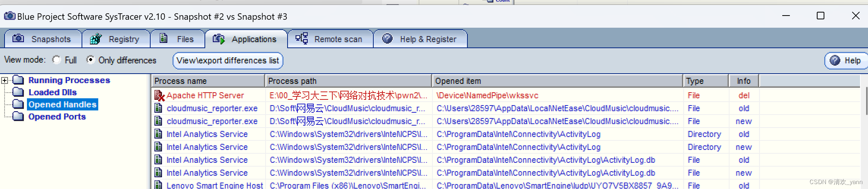Image resolution: width=868 pixels, height=189 pixels.
Task: Click file icon of cloudmusic_reporter.exe new row
Action: (159, 121)
